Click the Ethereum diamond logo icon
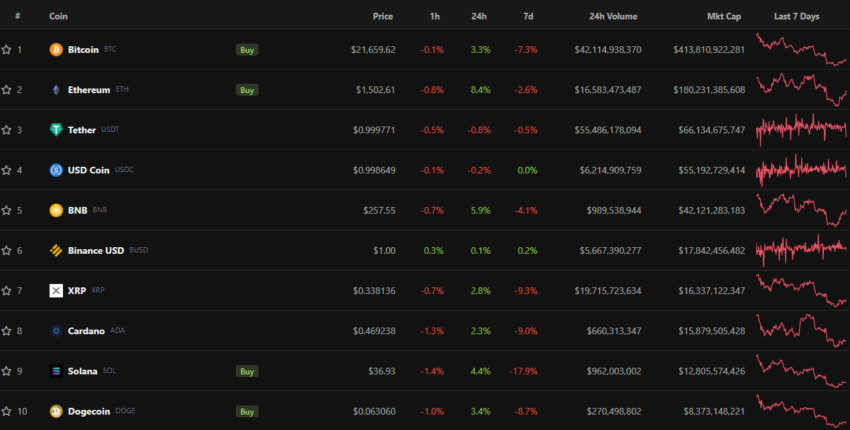The height and width of the screenshot is (430, 850). click(56, 89)
